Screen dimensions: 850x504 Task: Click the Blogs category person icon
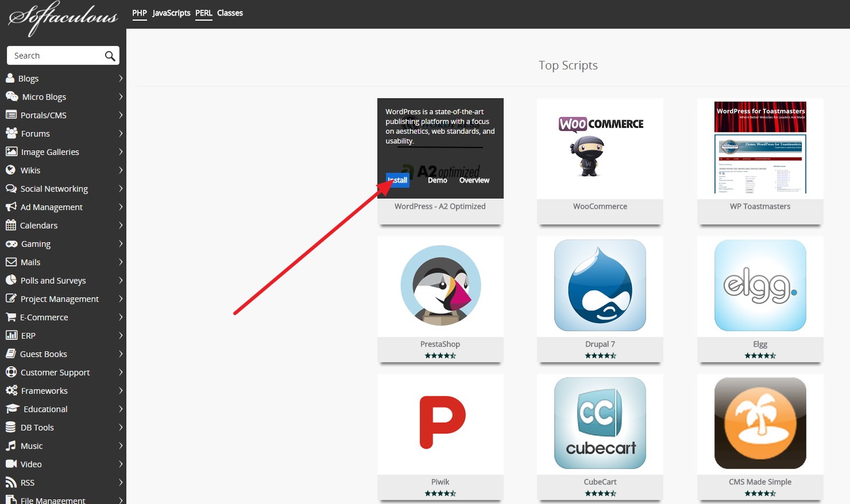pos(10,77)
